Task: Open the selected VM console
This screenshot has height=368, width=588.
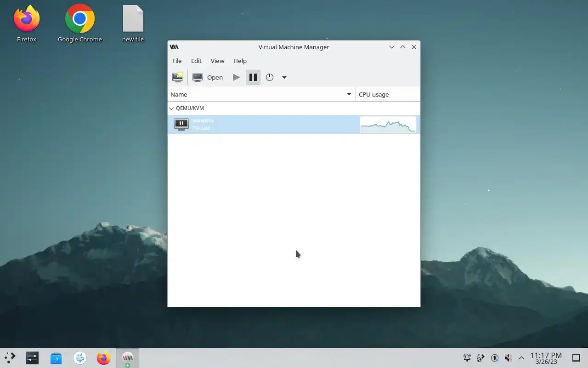Action: click(208, 77)
